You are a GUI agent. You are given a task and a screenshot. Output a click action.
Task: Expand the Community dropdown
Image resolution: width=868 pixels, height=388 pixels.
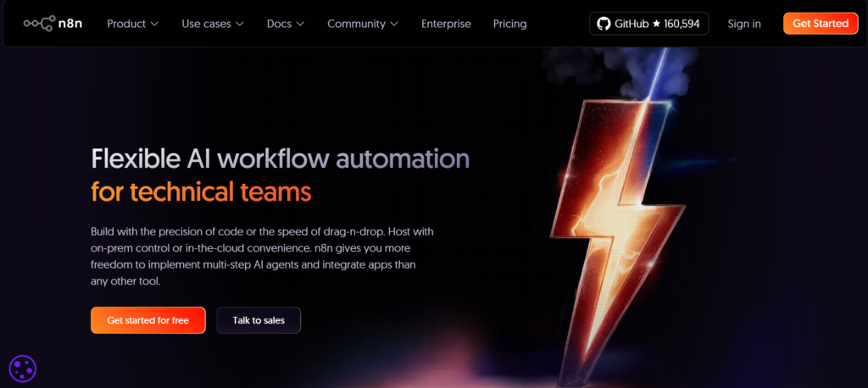(363, 24)
